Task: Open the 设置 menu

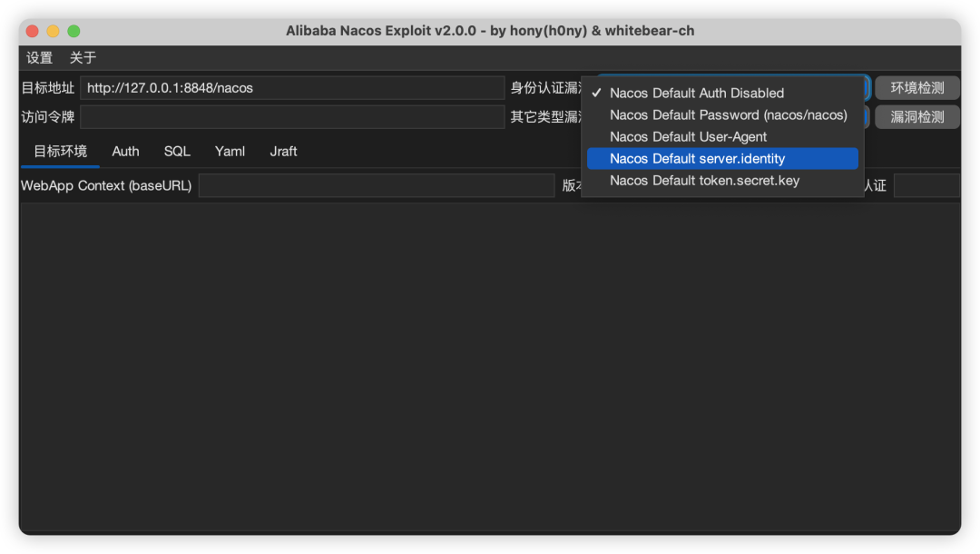Action: click(39, 57)
